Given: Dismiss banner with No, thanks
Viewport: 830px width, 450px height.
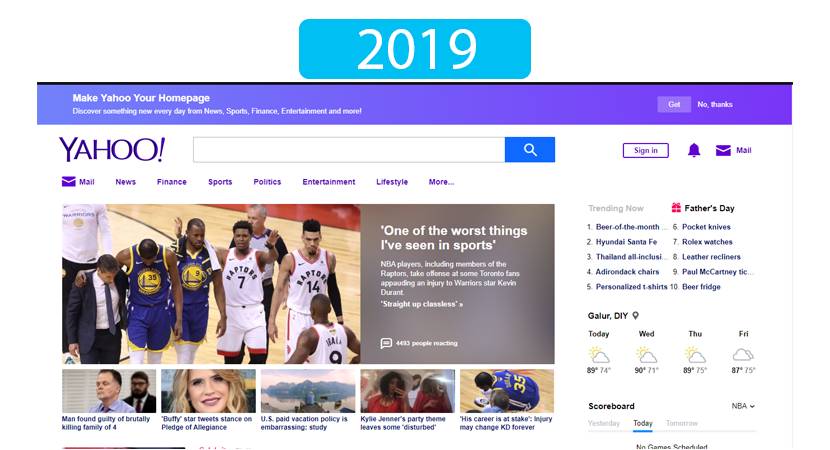Looking at the screenshot, I should (x=715, y=104).
